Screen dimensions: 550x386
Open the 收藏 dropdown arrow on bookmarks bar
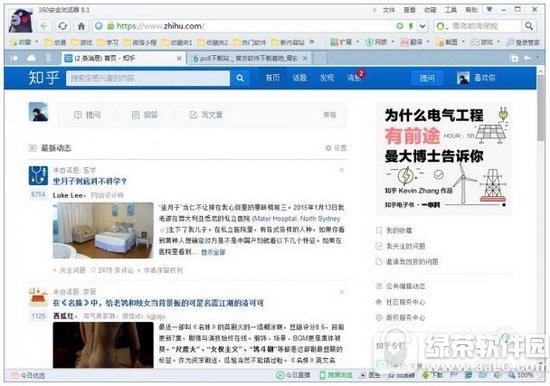coord(36,42)
